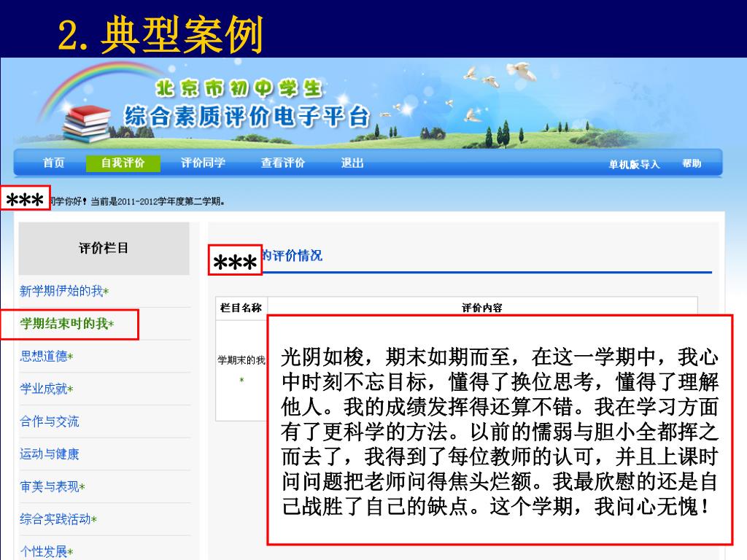Image resolution: width=747 pixels, height=560 pixels.
Task: Click the 评价内容 column header
Action: click(482, 308)
